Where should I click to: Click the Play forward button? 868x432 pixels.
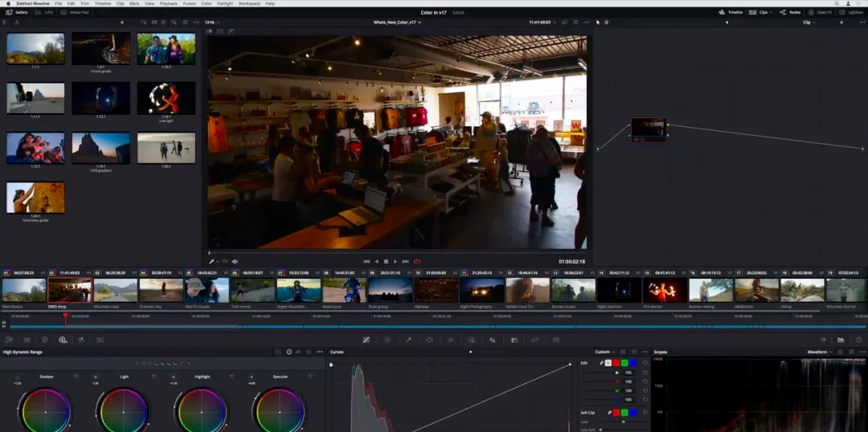[395, 262]
